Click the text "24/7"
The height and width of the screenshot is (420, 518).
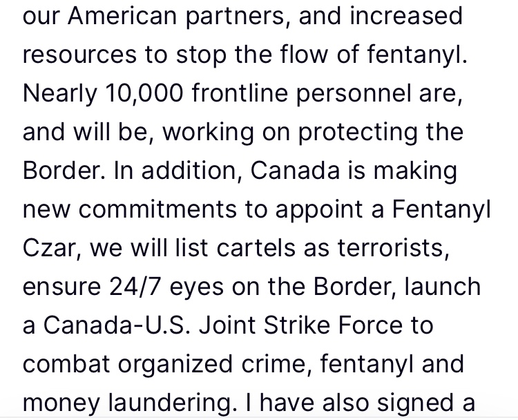(x=135, y=287)
